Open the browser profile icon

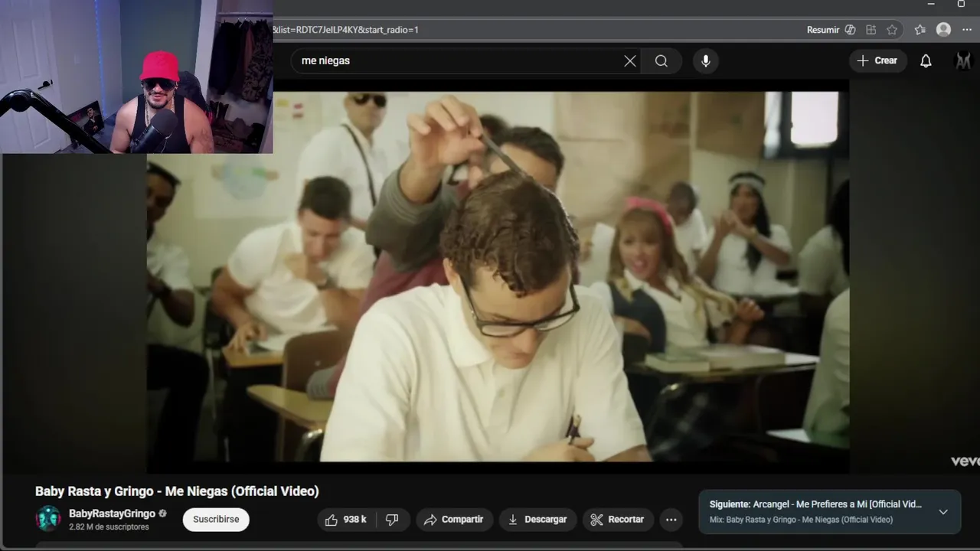pyautogui.click(x=943, y=30)
